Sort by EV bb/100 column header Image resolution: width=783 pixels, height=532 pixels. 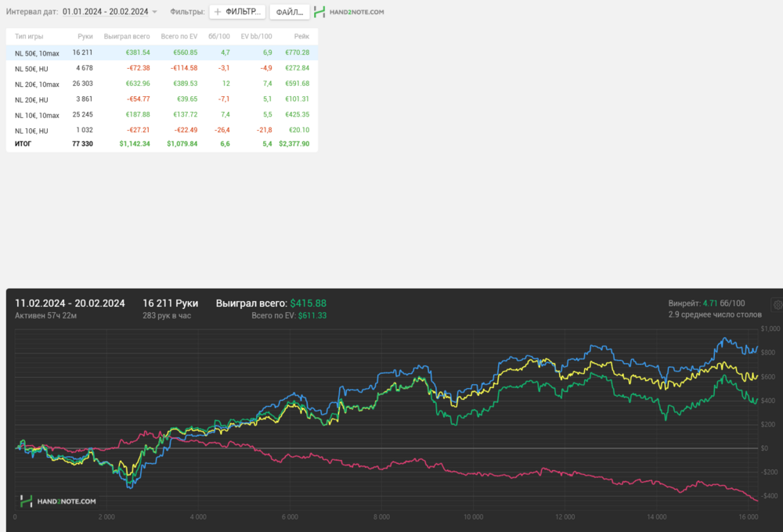coord(256,37)
